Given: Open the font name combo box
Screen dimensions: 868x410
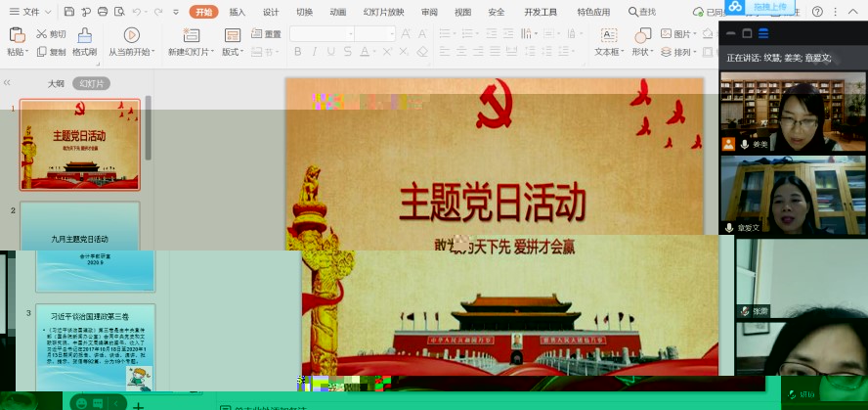Looking at the screenshot, I should click(322, 34).
